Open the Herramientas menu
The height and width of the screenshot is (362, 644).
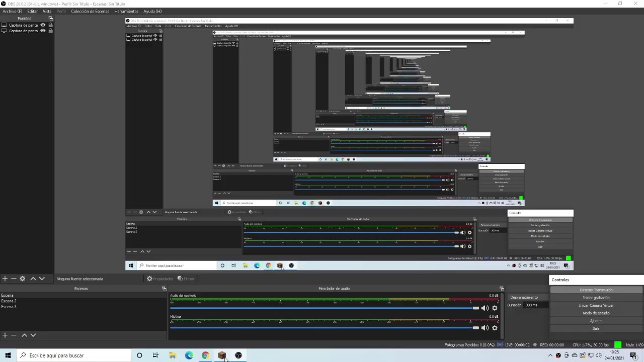point(126,11)
